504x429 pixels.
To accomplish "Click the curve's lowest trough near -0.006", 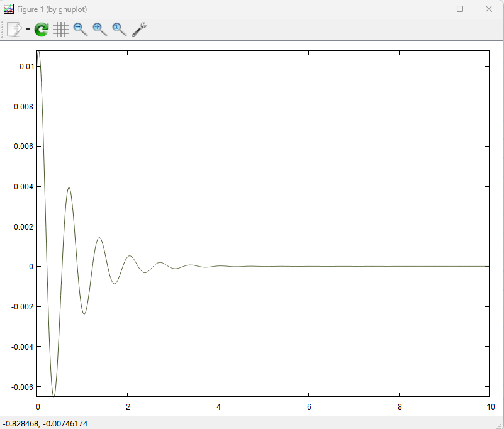I will [x=53, y=396].
